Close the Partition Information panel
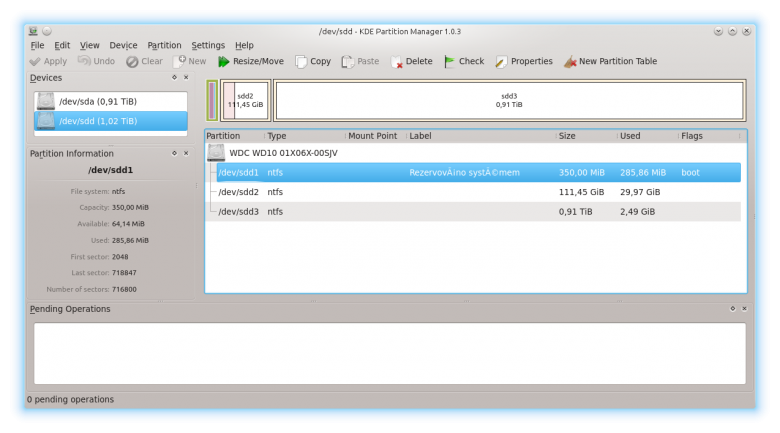780x433 pixels. (x=186, y=153)
